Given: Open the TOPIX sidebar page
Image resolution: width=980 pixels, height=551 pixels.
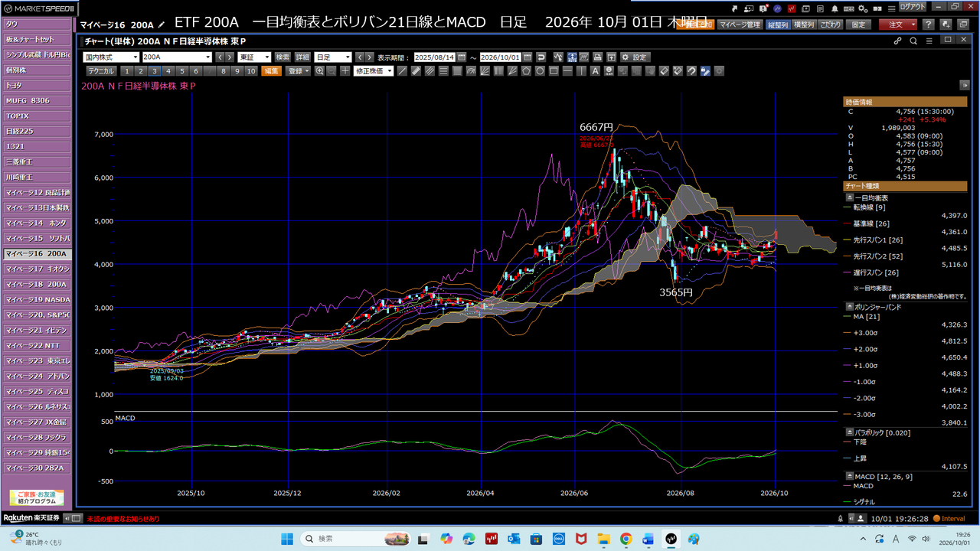Looking at the screenshot, I should point(37,116).
